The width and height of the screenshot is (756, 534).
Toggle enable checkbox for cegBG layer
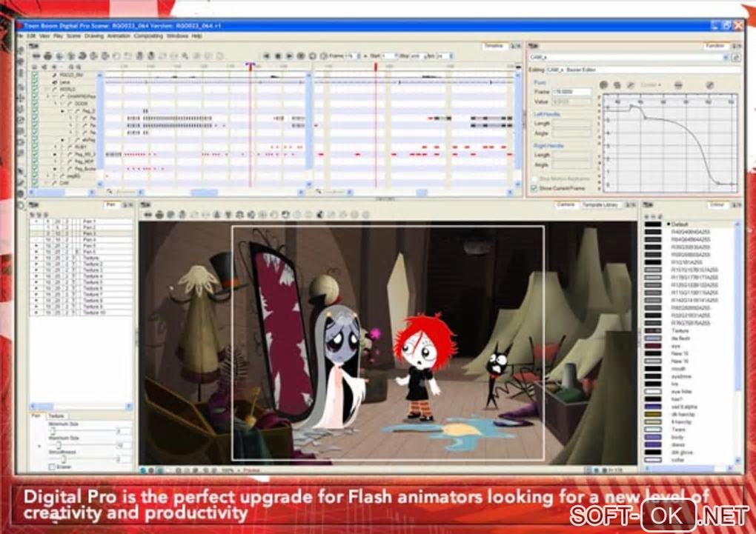pos(35,176)
